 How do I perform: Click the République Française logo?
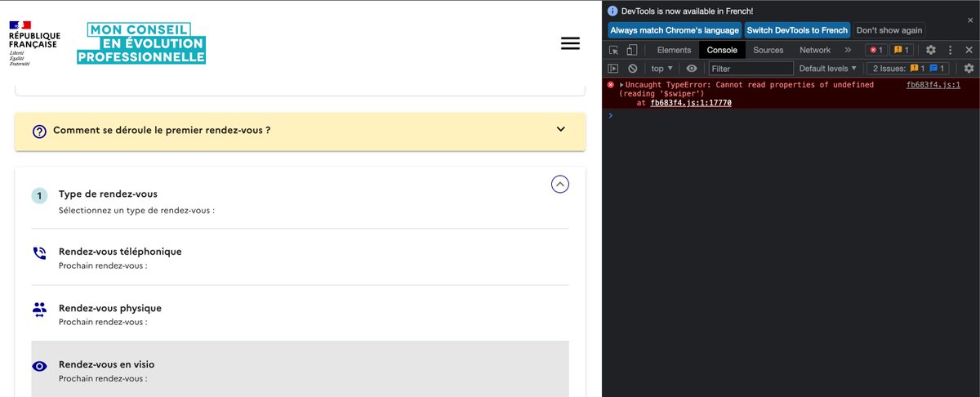(34, 42)
